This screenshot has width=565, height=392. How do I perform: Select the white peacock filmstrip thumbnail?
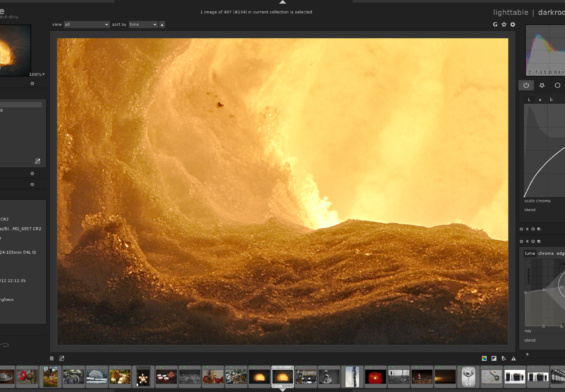97,377
